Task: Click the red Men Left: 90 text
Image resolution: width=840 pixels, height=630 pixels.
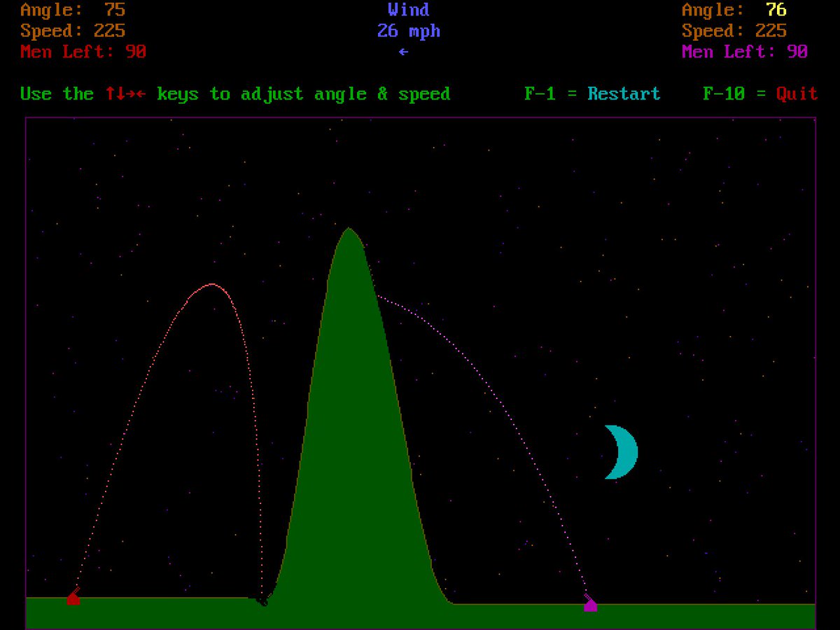Action: pyautogui.click(x=83, y=52)
